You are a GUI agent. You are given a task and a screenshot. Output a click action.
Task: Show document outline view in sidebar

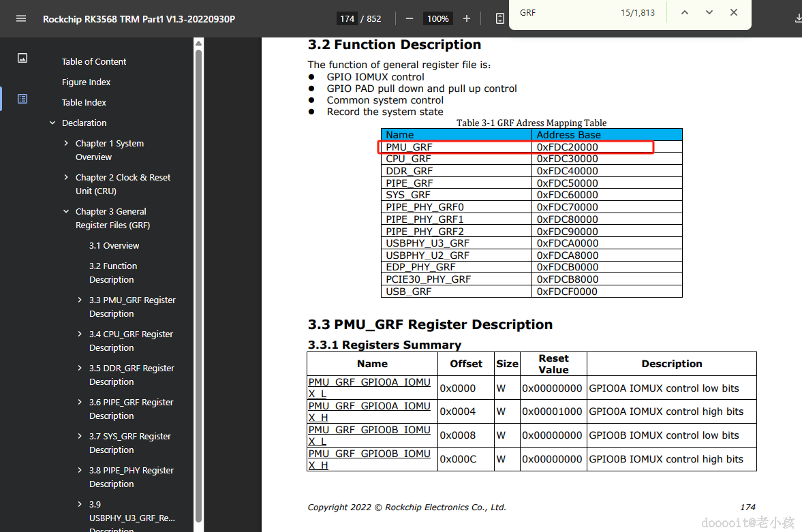(22, 99)
